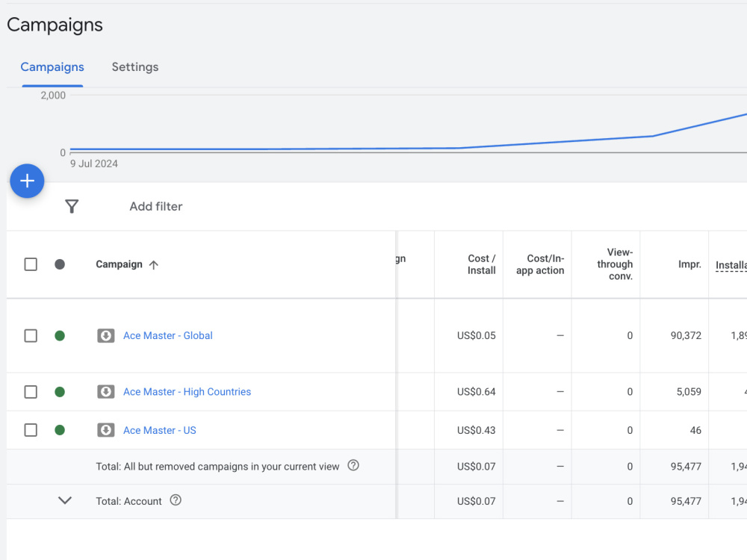Select the Campaigns tab
The width and height of the screenshot is (747, 560).
coord(52,67)
